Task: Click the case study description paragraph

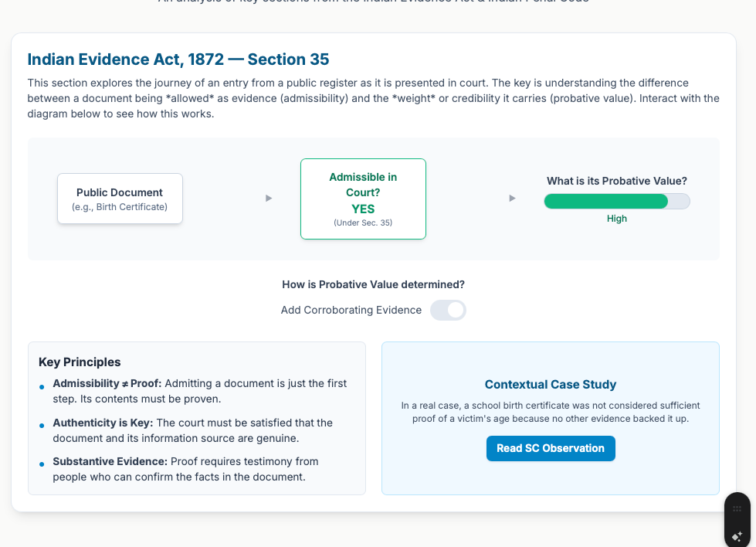Action: tap(550, 412)
